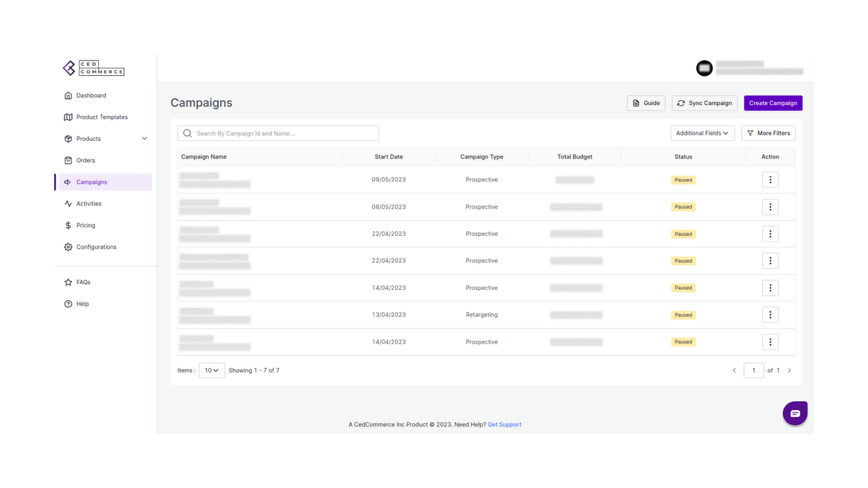Open FAQs from the sidebar
Image resolution: width=868 pixels, height=488 pixels.
click(83, 282)
